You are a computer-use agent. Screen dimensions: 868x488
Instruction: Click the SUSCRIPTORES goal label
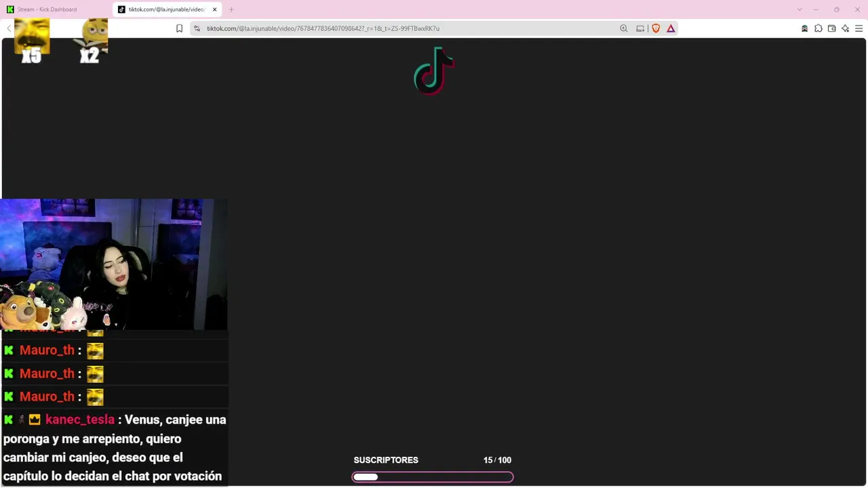pyautogui.click(x=386, y=460)
